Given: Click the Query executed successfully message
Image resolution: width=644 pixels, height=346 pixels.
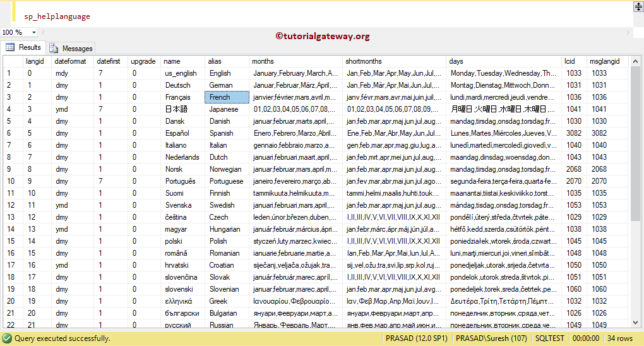Looking at the screenshot, I should tap(63, 338).
